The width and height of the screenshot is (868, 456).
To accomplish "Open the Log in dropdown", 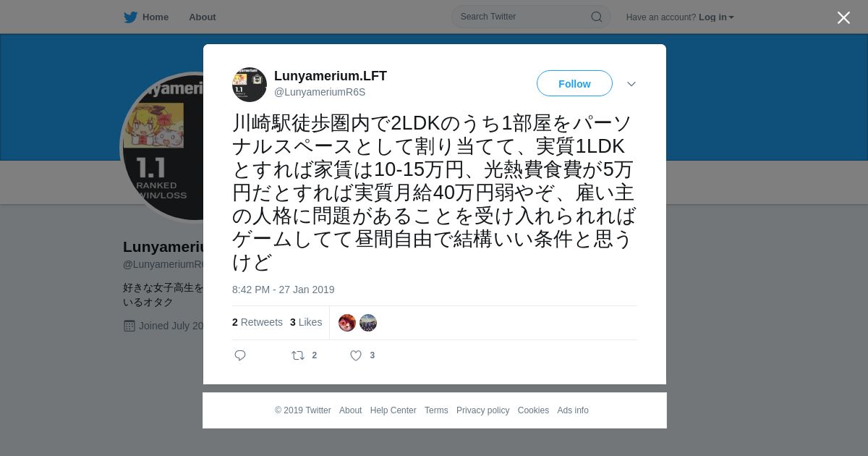I will 716,17.
